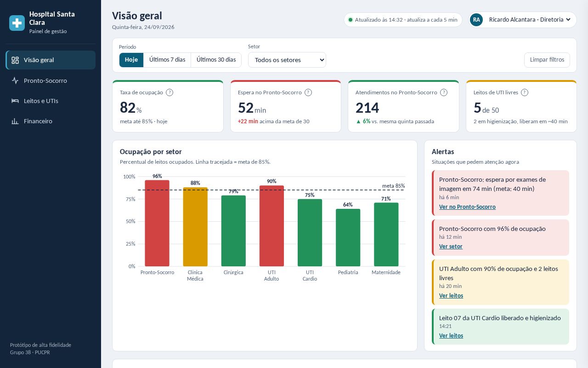
Task: Click the Pronto-Socorro 96% red bar
Action: [x=157, y=223]
